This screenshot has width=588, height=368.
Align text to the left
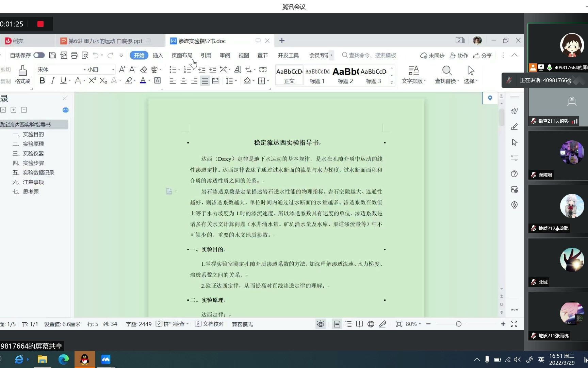173,81
